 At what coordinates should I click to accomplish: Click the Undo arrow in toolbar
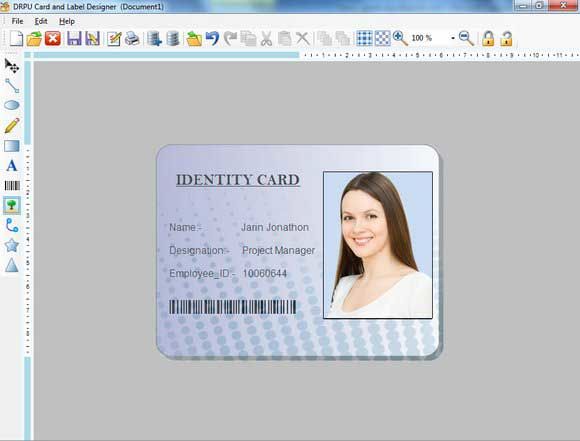(212, 38)
